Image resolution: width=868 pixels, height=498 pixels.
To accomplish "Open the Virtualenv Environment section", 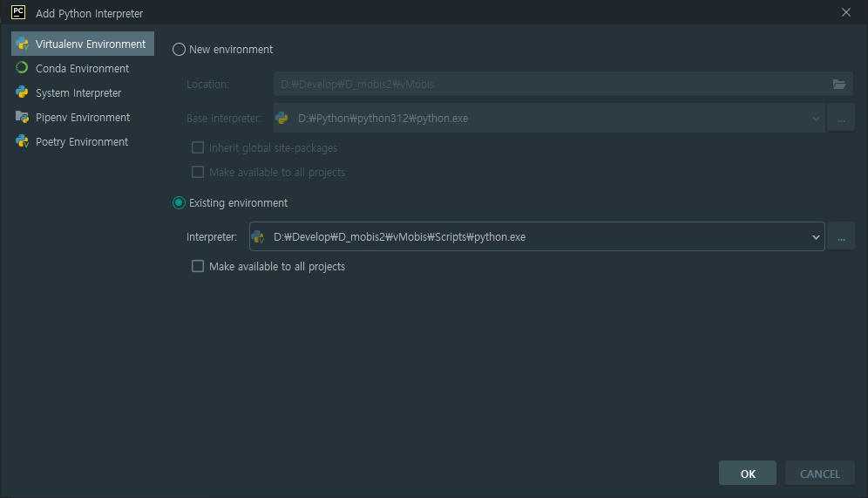I will pos(83,44).
